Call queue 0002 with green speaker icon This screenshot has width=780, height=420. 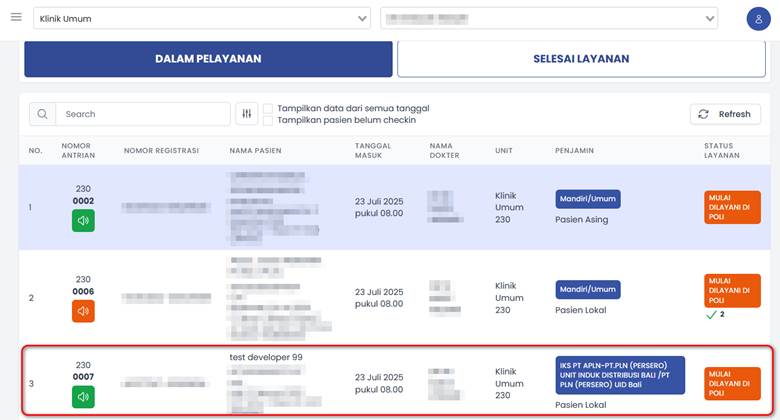[83, 221]
